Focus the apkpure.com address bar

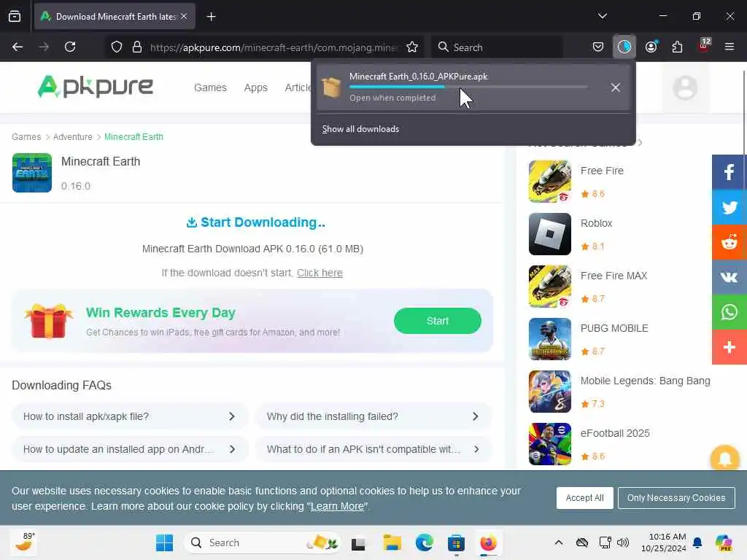click(273, 47)
